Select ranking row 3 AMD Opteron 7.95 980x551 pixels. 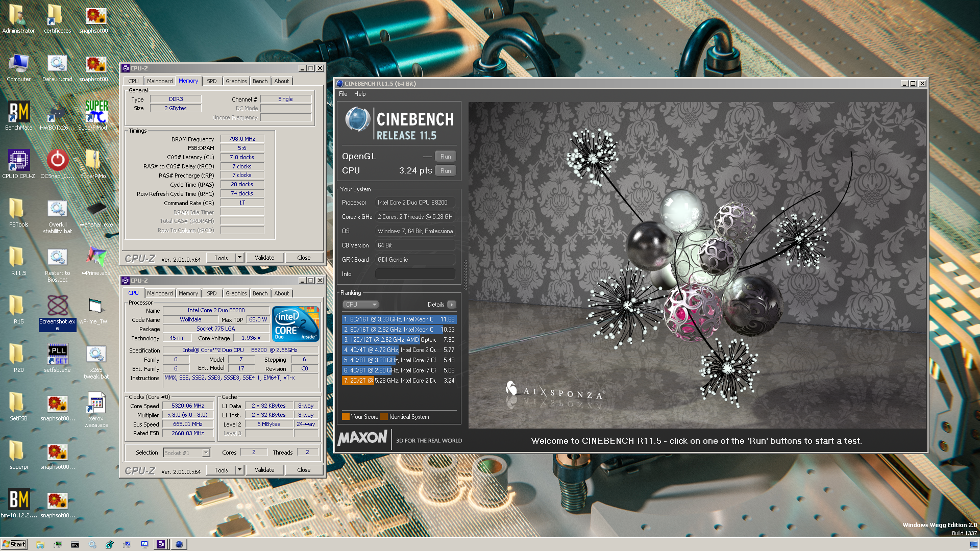pos(399,340)
